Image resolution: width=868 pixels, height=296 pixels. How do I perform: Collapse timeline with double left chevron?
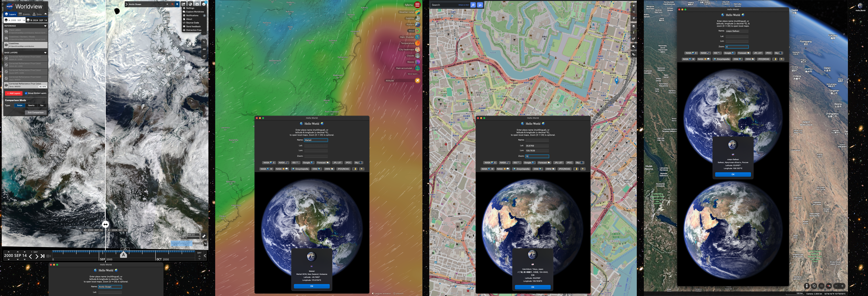(x=205, y=256)
